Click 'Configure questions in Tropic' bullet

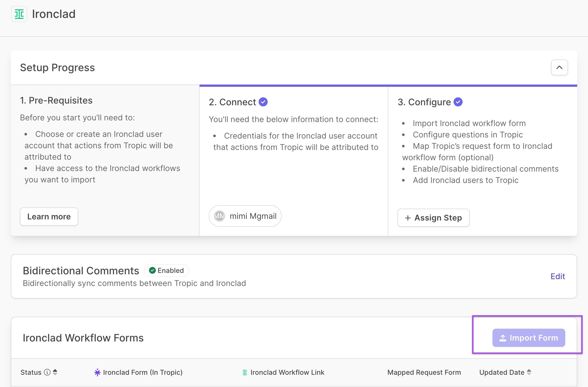(468, 135)
